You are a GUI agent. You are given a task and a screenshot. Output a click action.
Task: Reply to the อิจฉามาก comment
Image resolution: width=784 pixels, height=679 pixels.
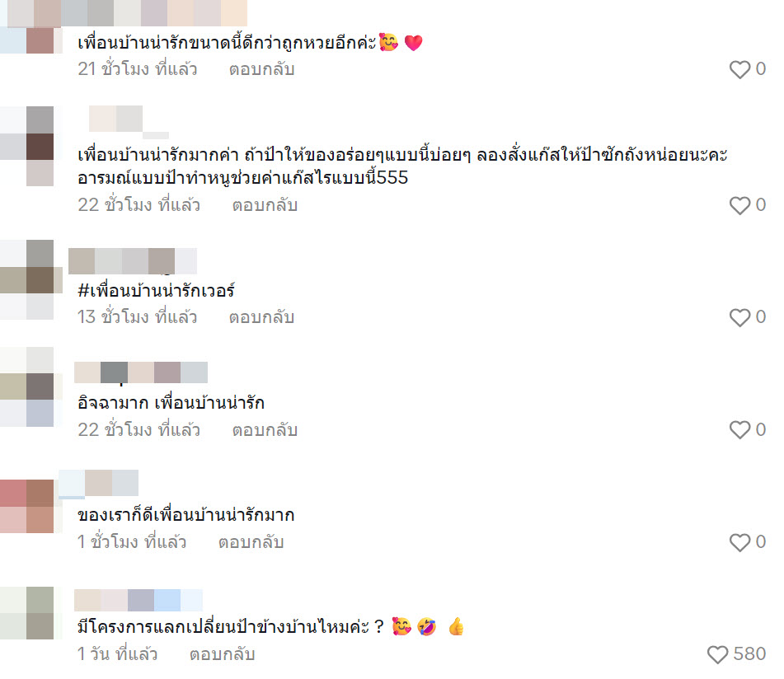[265, 429]
